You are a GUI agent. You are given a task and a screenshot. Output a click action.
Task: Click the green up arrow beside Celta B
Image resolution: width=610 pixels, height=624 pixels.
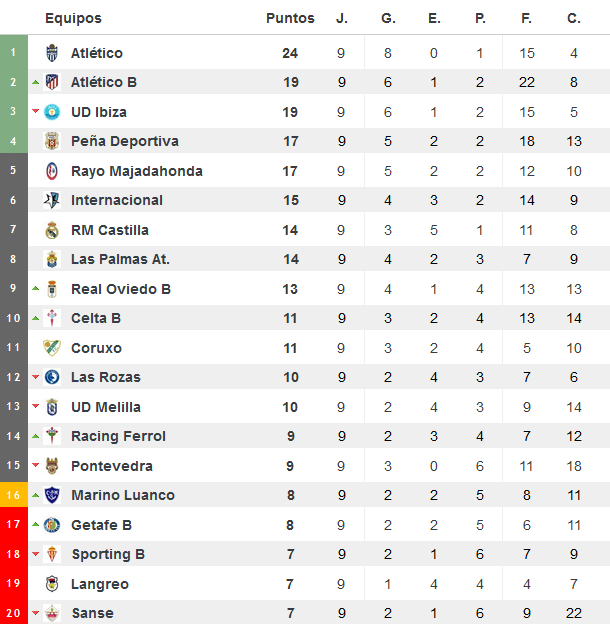tap(35, 318)
